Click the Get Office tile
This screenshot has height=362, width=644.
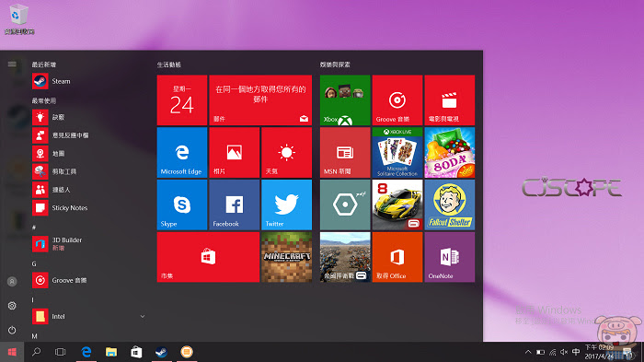pyautogui.click(x=397, y=257)
